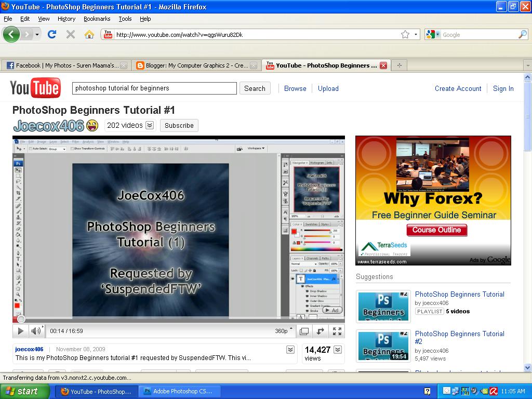This screenshot has height=399, width=532.
Task: Start a search with the magnifier icon in Google box
Action: click(x=523, y=34)
